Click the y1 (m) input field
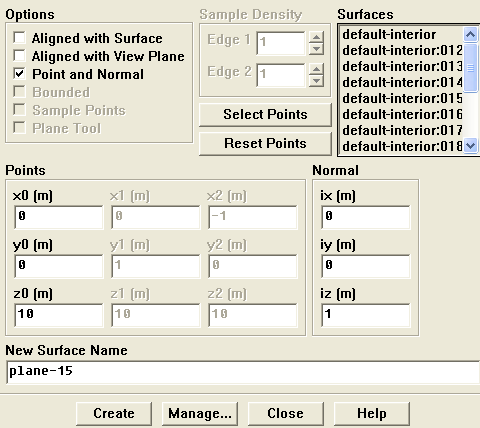The image size is (480, 428). [156, 266]
